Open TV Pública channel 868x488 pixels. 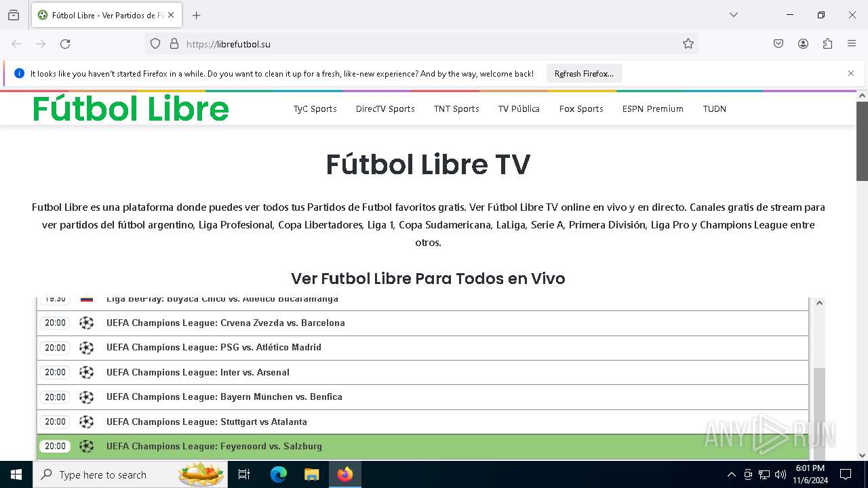pyautogui.click(x=519, y=108)
